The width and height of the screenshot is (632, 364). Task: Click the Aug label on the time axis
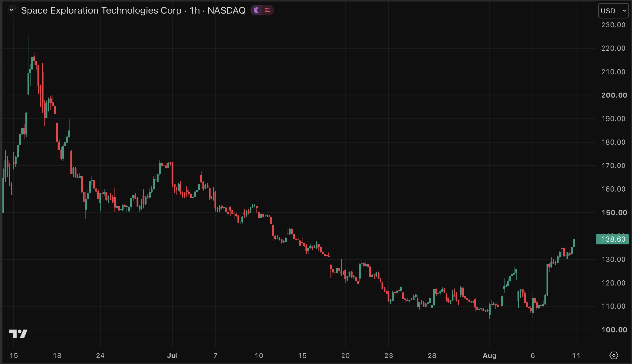[490, 355]
